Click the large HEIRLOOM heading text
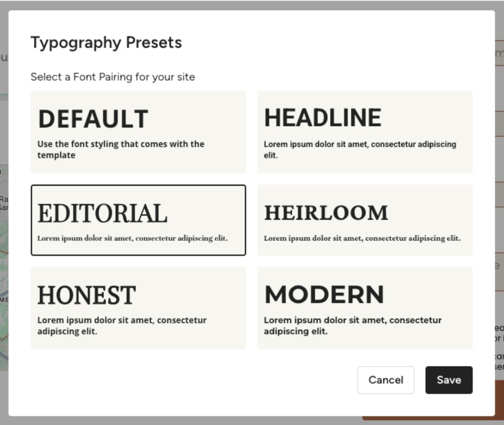The image size is (504, 425). (326, 213)
